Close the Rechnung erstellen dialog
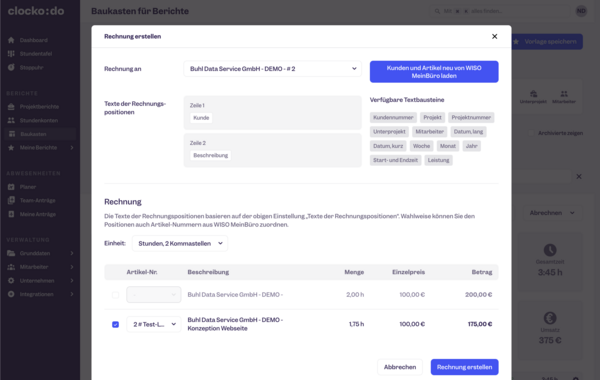Viewport: 600px width, 380px height. (x=494, y=36)
